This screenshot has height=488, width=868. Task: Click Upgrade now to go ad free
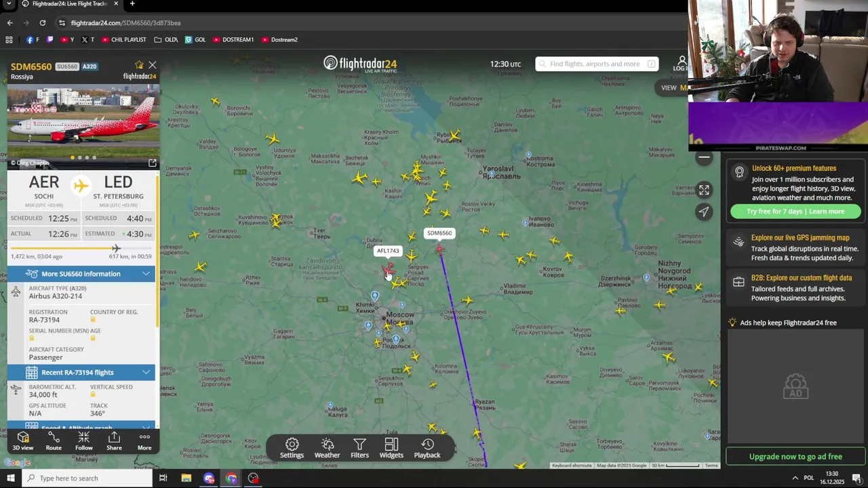[x=795, y=457]
